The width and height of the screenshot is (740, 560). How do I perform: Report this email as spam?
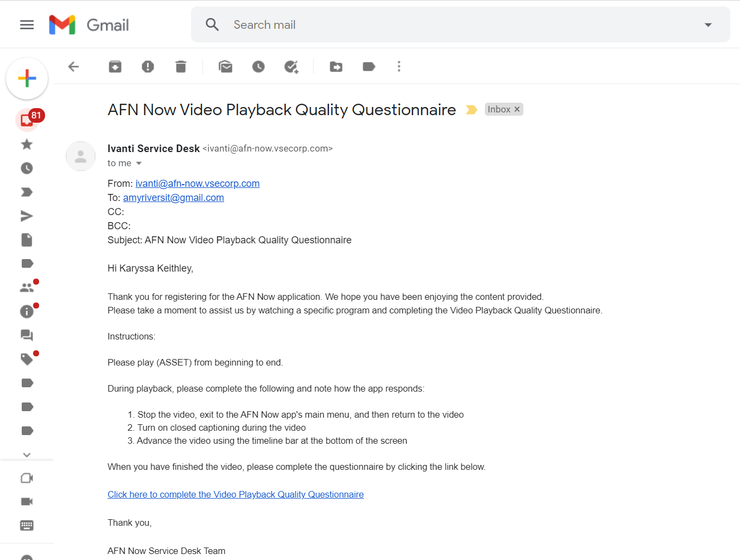(x=148, y=67)
